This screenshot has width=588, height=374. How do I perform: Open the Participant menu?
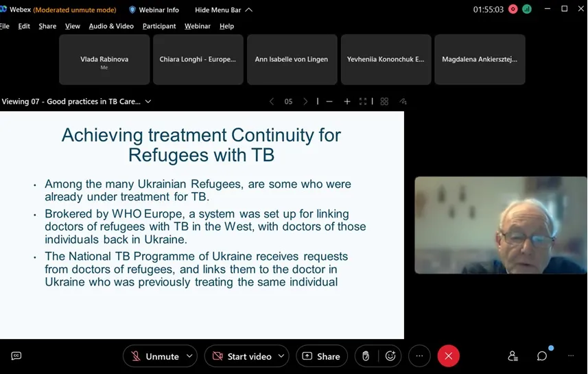point(159,26)
